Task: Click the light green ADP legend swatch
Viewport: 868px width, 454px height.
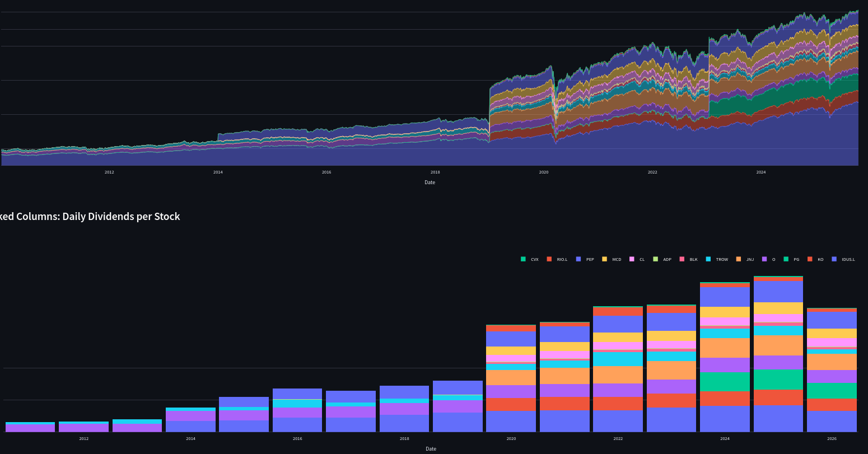Action: pyautogui.click(x=655, y=259)
